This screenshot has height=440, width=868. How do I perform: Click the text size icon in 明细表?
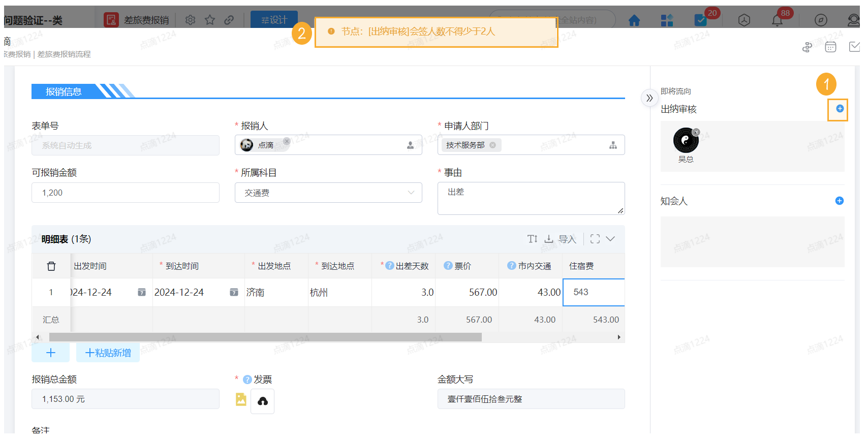coord(532,239)
